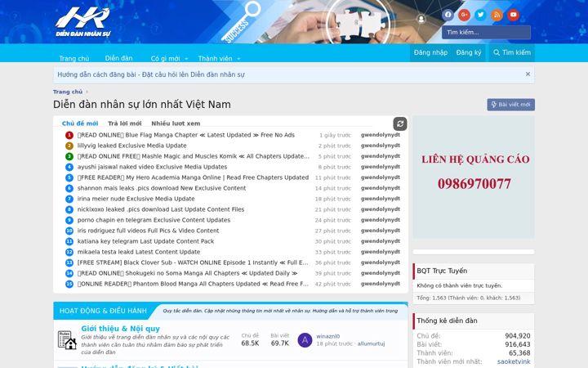Switch to Nhiều lượt xem tab

click(x=176, y=123)
